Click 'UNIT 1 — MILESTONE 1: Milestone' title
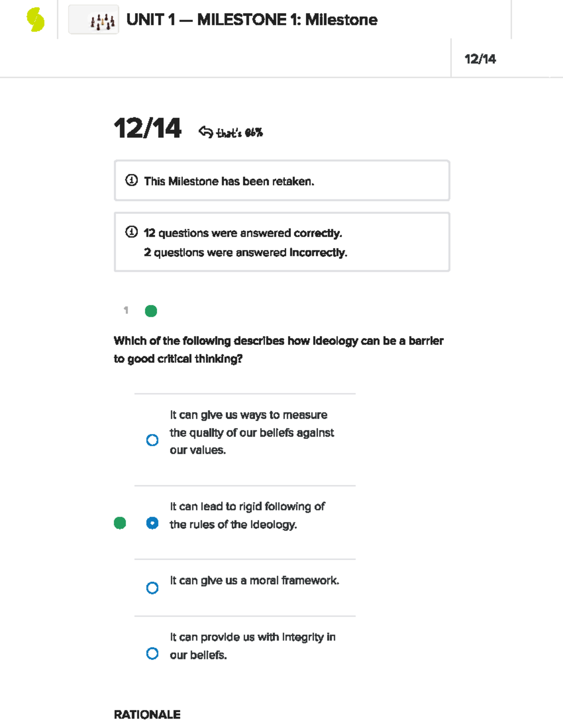 coord(252,20)
